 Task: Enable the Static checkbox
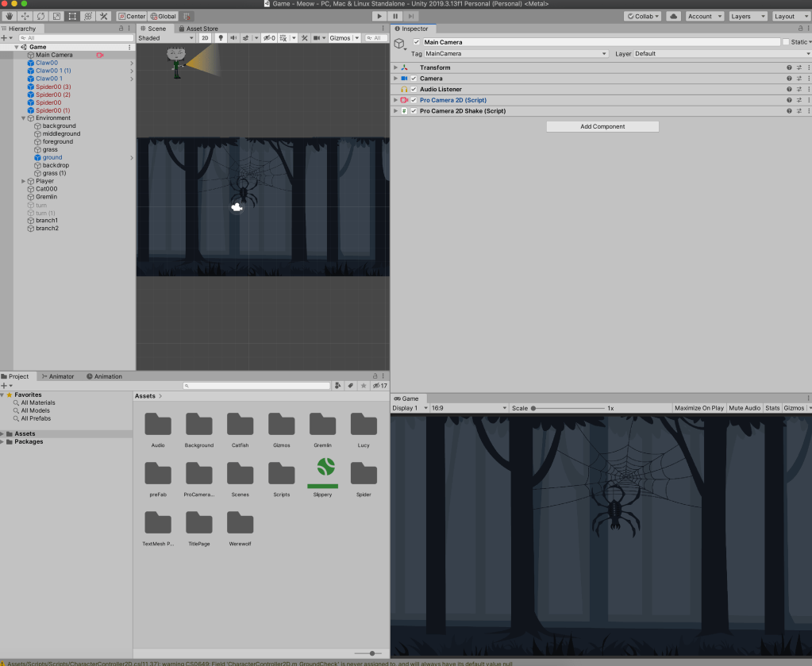pyautogui.click(x=786, y=42)
